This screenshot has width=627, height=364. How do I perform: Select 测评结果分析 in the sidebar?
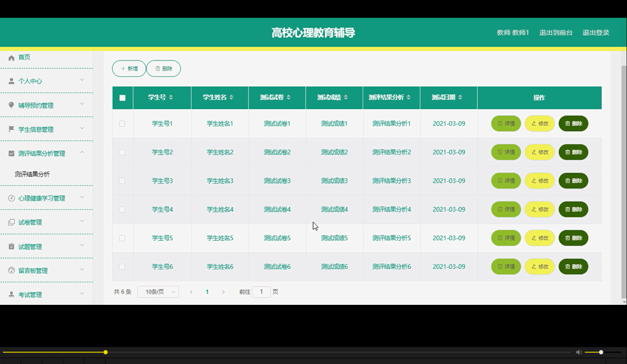click(x=32, y=174)
